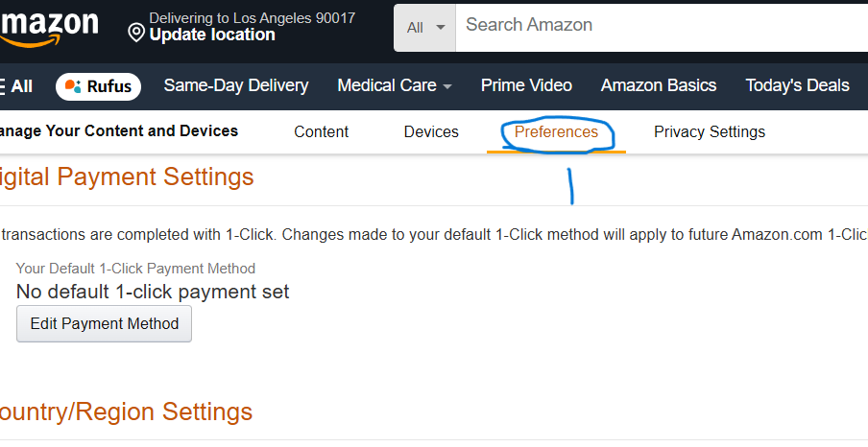Viewport: 868px width, 447px height.
Task: Click the location pin icon
Action: click(x=136, y=33)
